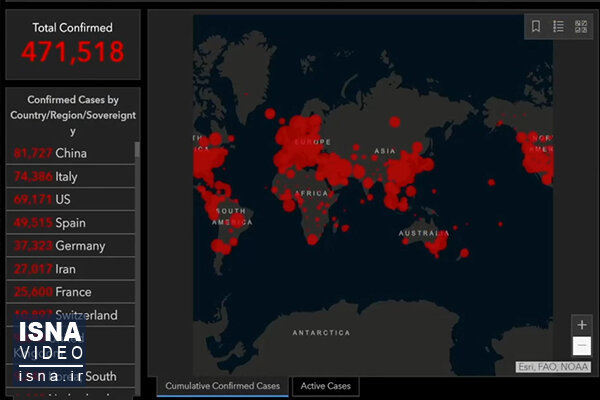Click the Esri, FAO, NOAA attribution
The width and height of the screenshot is (600, 400).
point(553,367)
